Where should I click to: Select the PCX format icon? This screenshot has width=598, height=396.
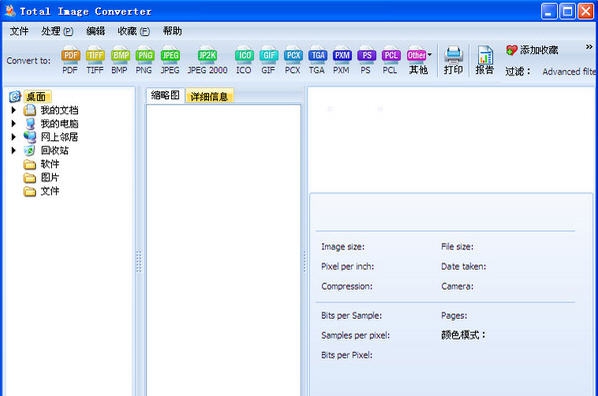pyautogui.click(x=293, y=60)
